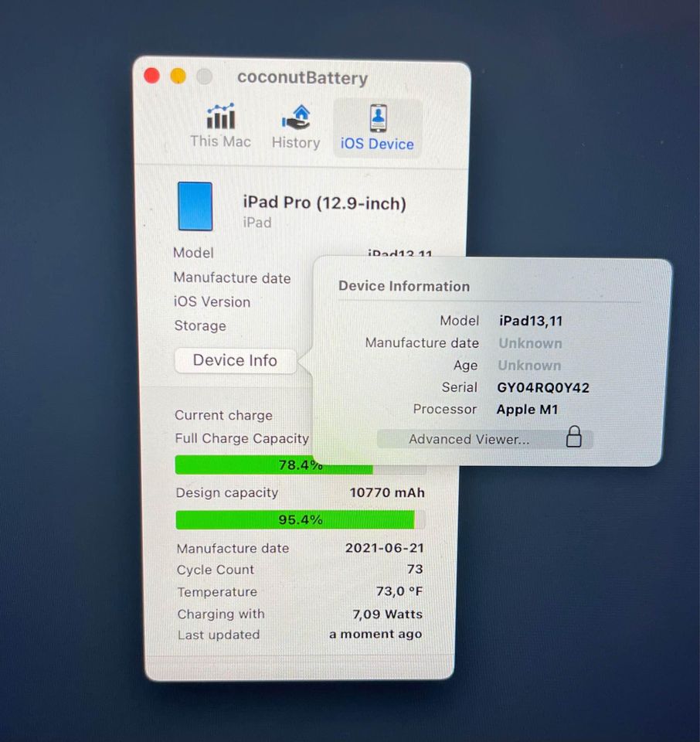Click the Storage label
This screenshot has width=700, height=742.
(200, 325)
